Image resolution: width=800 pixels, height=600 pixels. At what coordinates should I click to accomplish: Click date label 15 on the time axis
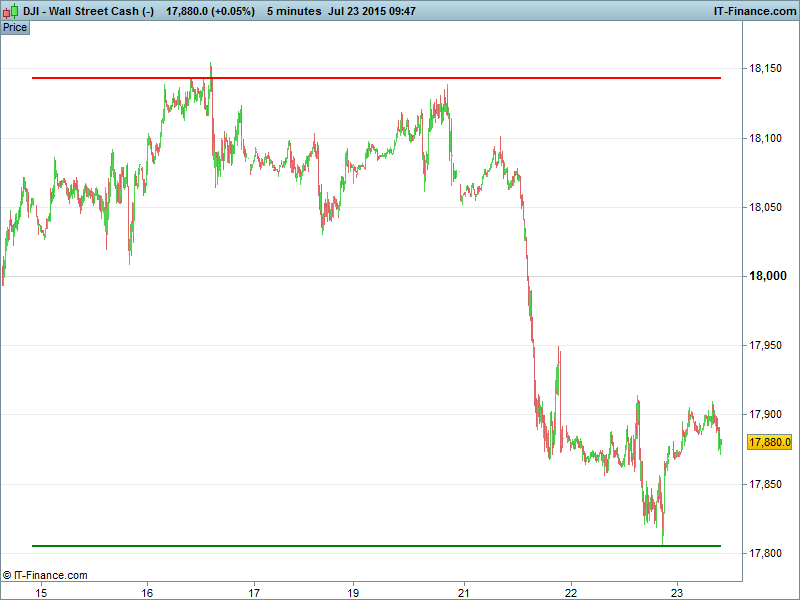41,592
